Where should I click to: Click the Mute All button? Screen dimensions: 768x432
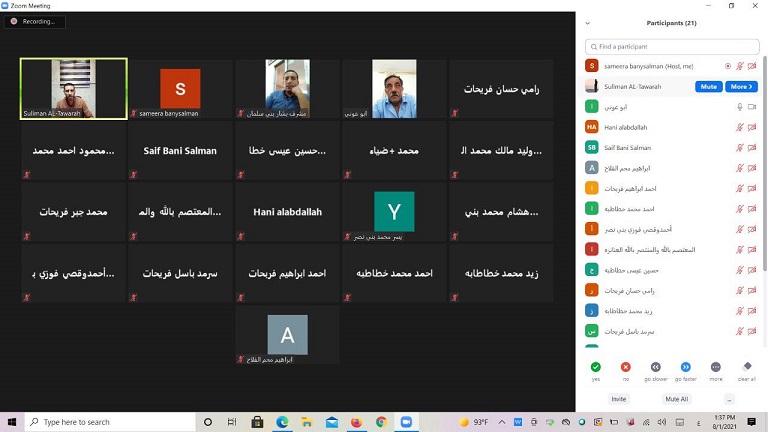677,399
